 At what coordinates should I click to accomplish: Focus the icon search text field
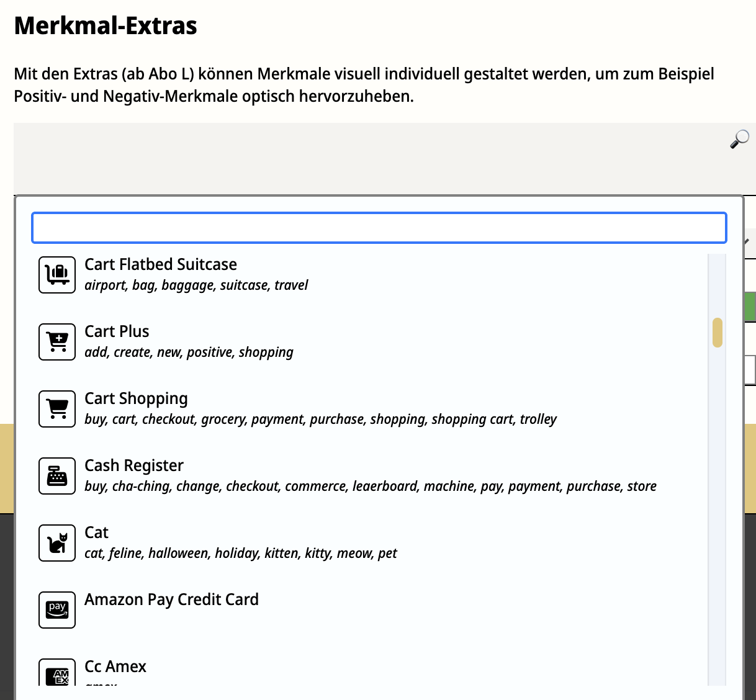point(379,228)
